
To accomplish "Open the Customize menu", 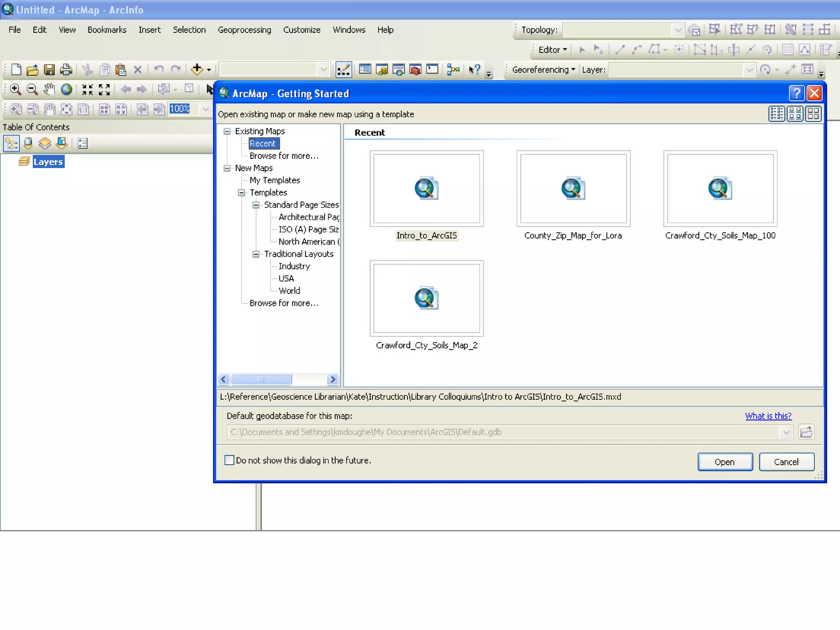I will [x=301, y=30].
